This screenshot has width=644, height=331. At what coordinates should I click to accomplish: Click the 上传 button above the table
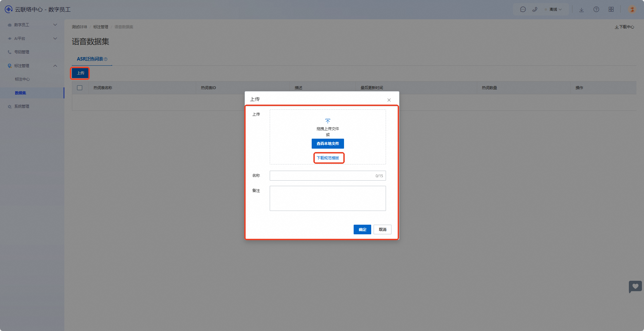click(x=80, y=73)
